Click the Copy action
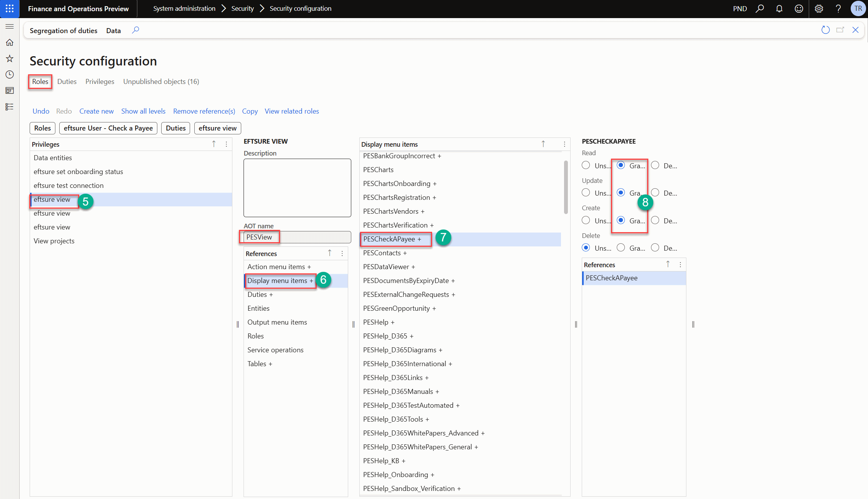Screen dimensions: 868x499 [250, 111]
